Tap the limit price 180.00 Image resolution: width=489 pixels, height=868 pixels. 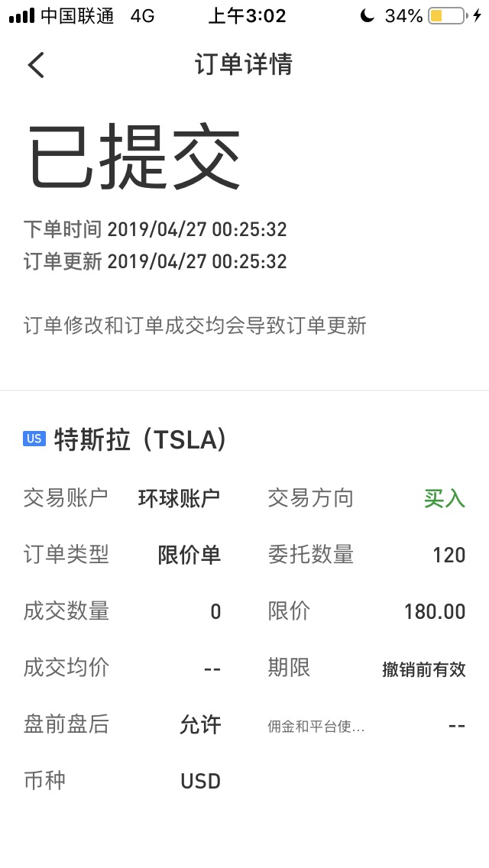coord(435,612)
